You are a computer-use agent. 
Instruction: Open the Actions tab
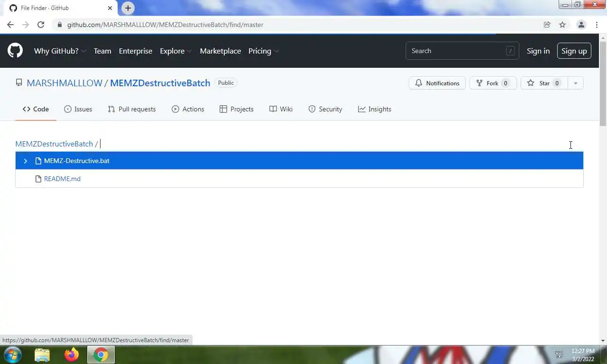pos(188,109)
